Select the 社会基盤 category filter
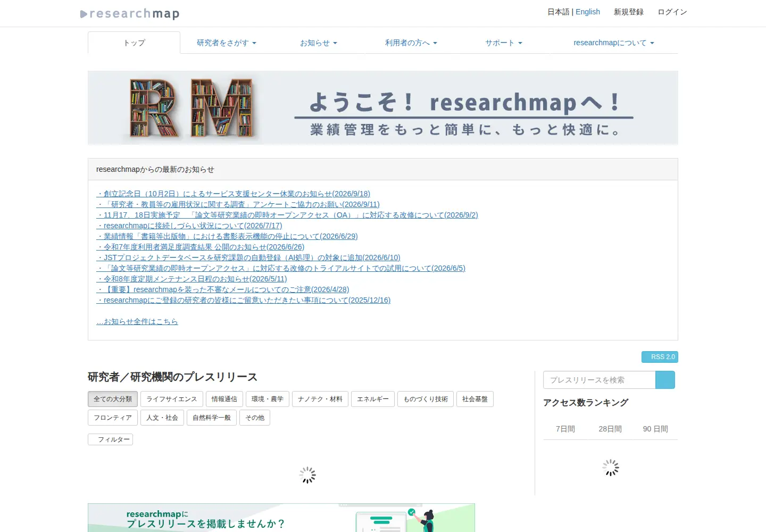Viewport: 766px width, 532px height. 475,399
